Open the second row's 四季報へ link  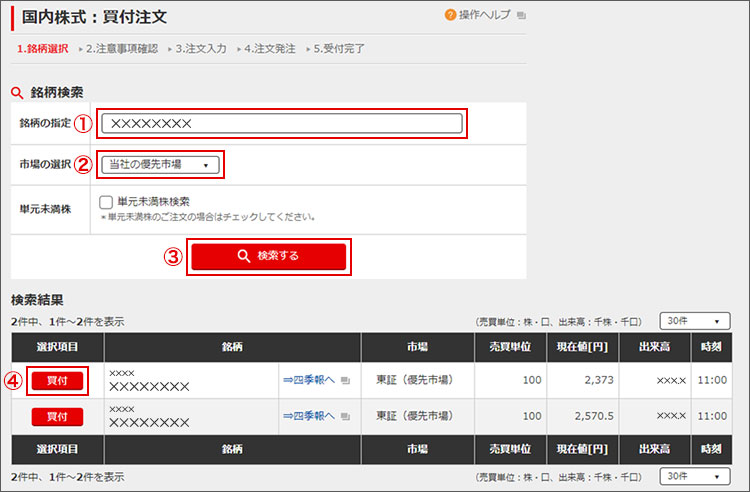309,416
